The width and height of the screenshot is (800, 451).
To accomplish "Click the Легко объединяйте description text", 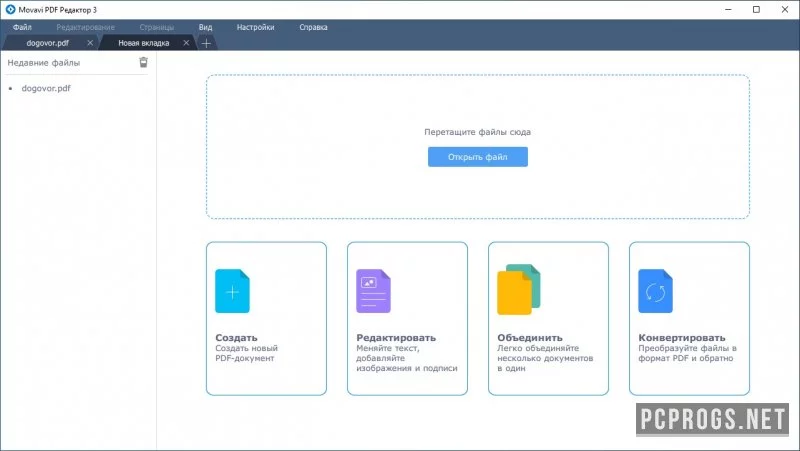I will [x=545, y=358].
